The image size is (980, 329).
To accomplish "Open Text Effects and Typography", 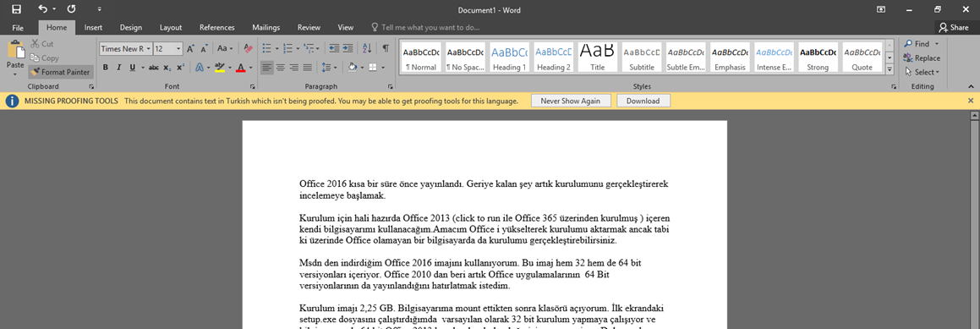I will (200, 67).
